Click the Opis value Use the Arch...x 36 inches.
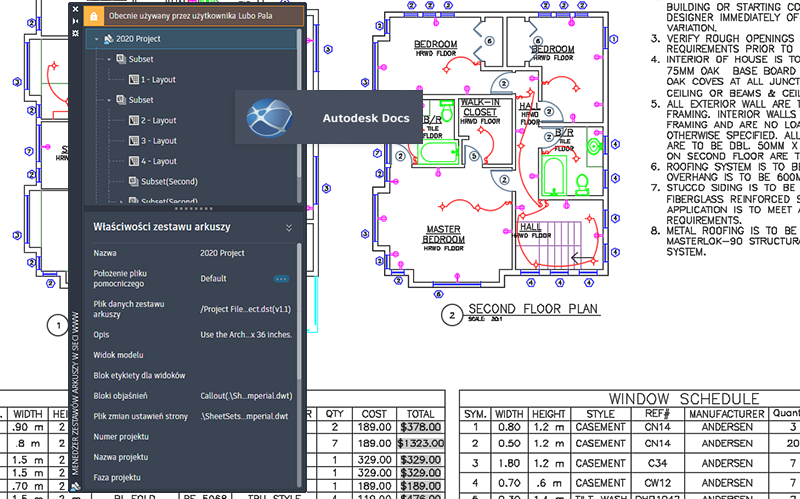 [246, 335]
